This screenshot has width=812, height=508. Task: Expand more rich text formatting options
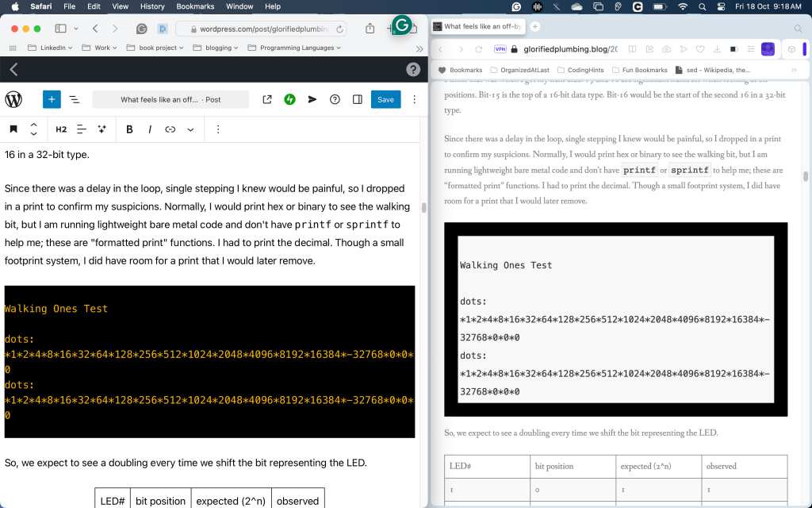[x=190, y=129]
